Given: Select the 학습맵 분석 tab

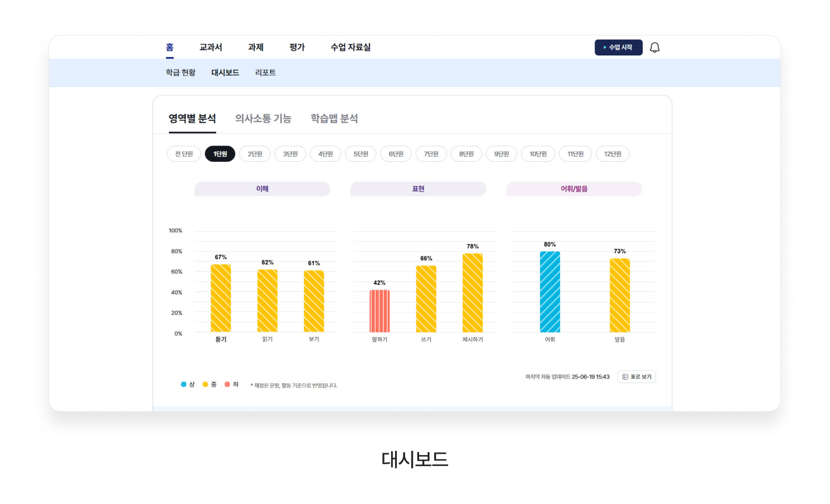Looking at the screenshot, I should coord(334,119).
